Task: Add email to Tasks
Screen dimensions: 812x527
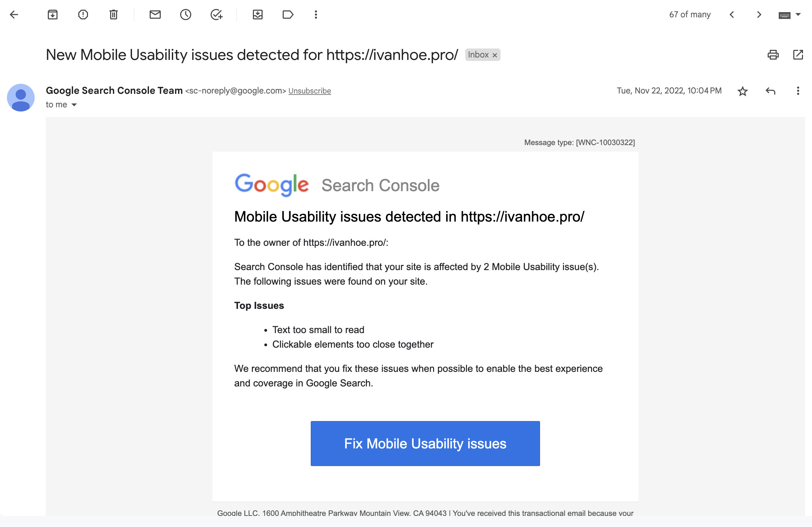Action: click(217, 15)
